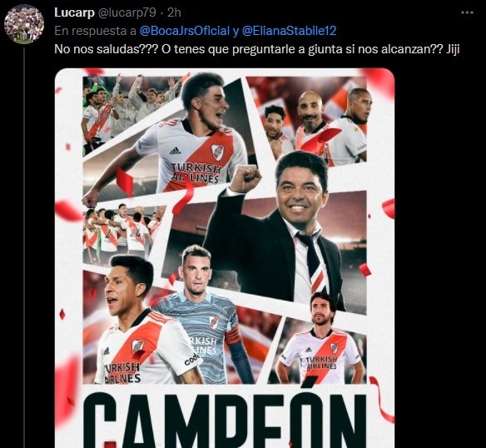Screen dimensions: 486x448
Task: Click Lucarp's round profile avatar
Action: (24, 24)
